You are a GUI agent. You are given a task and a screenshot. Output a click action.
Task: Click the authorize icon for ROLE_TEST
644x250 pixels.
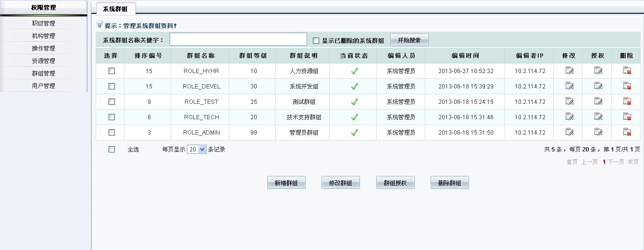point(598,101)
